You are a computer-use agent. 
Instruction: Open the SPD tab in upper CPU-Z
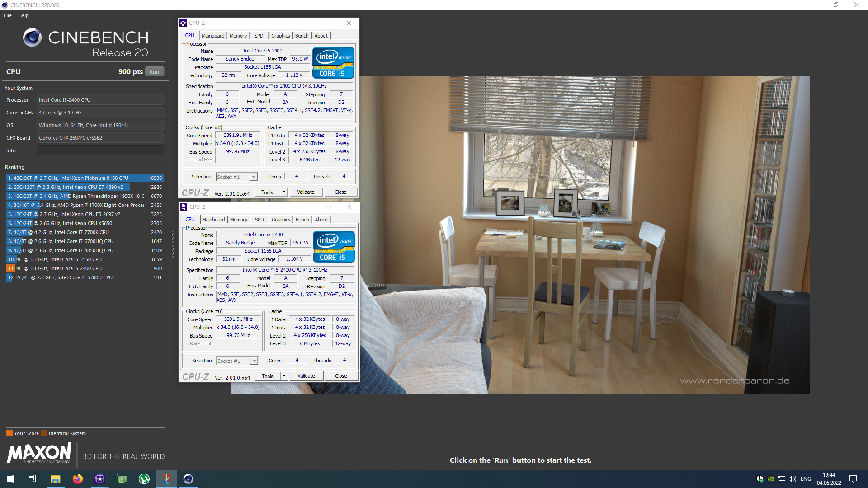coord(259,36)
